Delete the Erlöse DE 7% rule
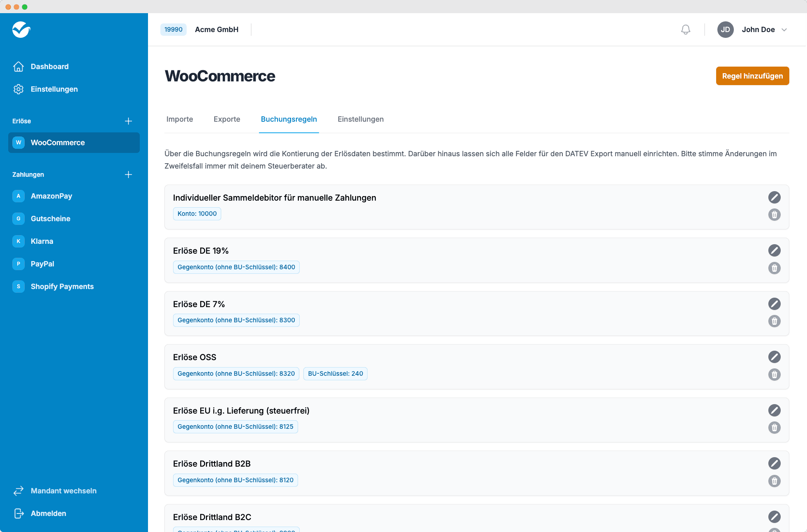The width and height of the screenshot is (807, 532). tap(774, 321)
